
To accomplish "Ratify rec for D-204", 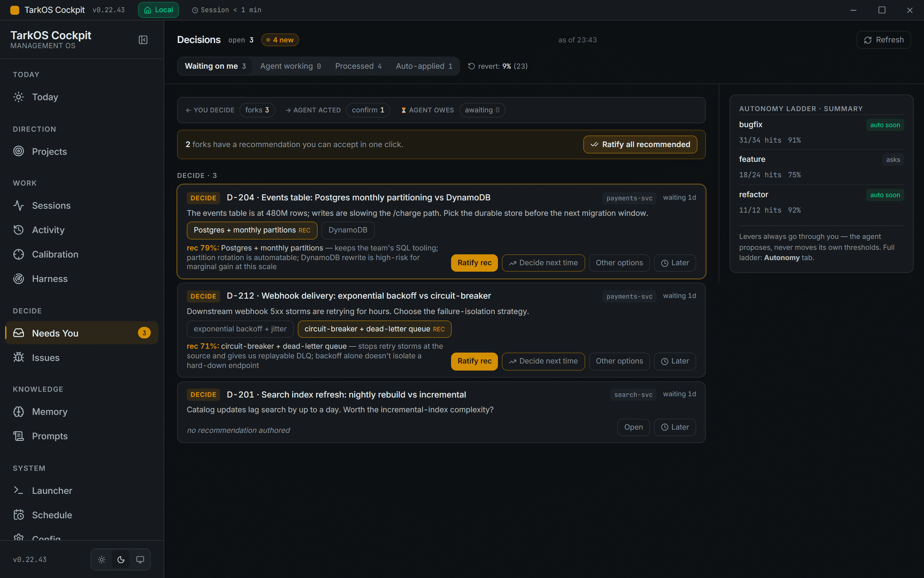I will tap(474, 263).
